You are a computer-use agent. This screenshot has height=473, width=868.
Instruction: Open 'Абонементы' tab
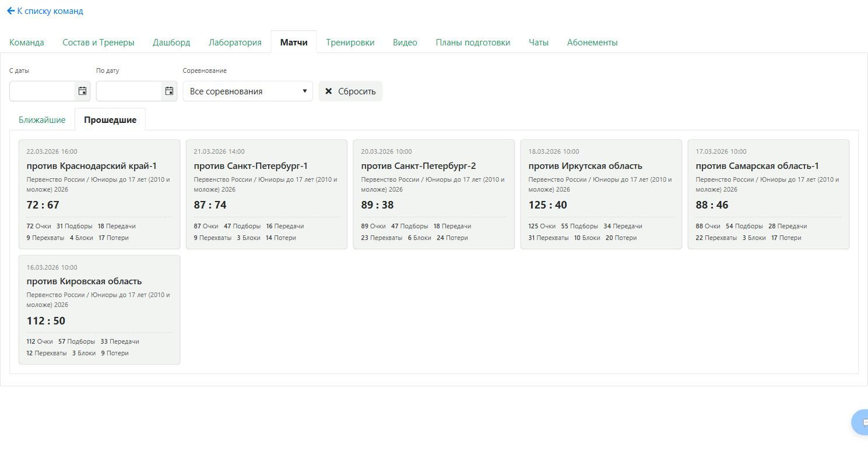(x=592, y=42)
